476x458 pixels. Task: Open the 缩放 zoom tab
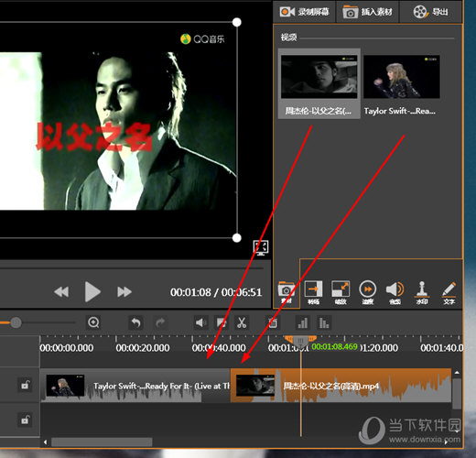coord(341,292)
